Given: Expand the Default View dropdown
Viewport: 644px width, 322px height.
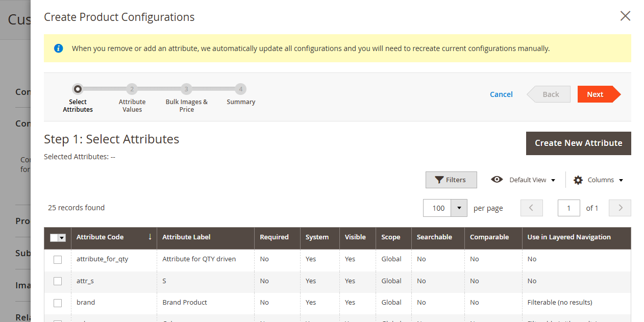Looking at the screenshot, I should click(553, 180).
